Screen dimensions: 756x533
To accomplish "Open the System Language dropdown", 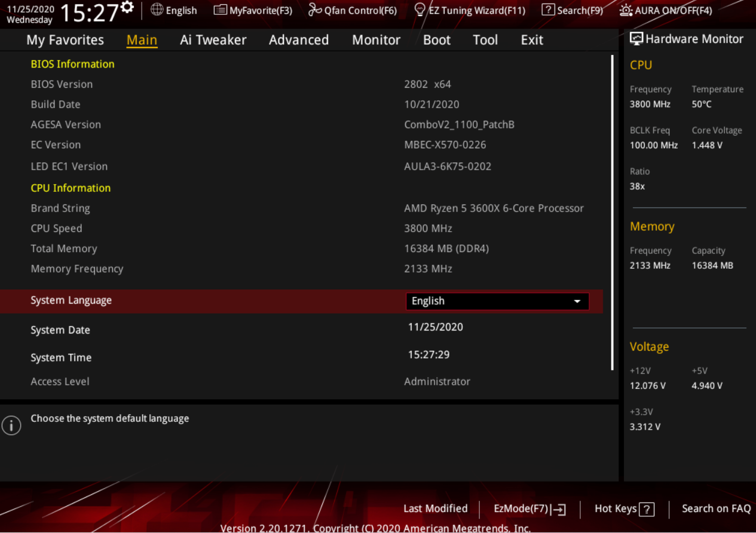I will (497, 301).
